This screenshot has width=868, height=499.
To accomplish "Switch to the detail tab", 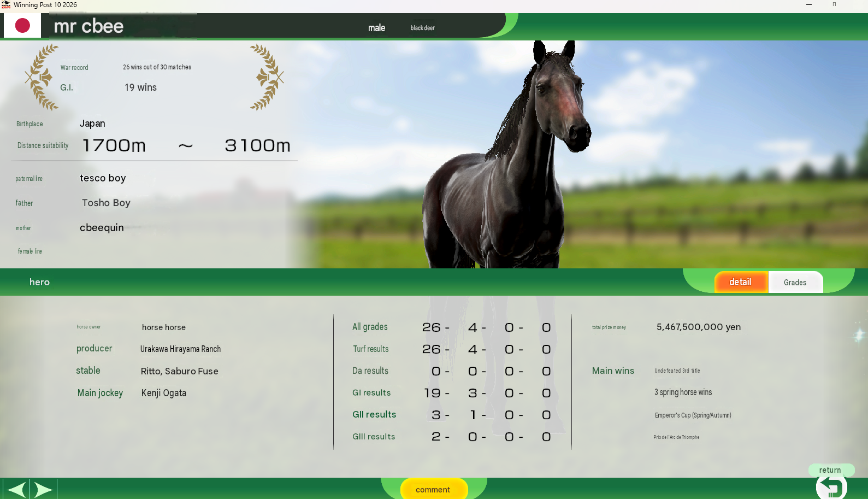I will click(x=740, y=282).
